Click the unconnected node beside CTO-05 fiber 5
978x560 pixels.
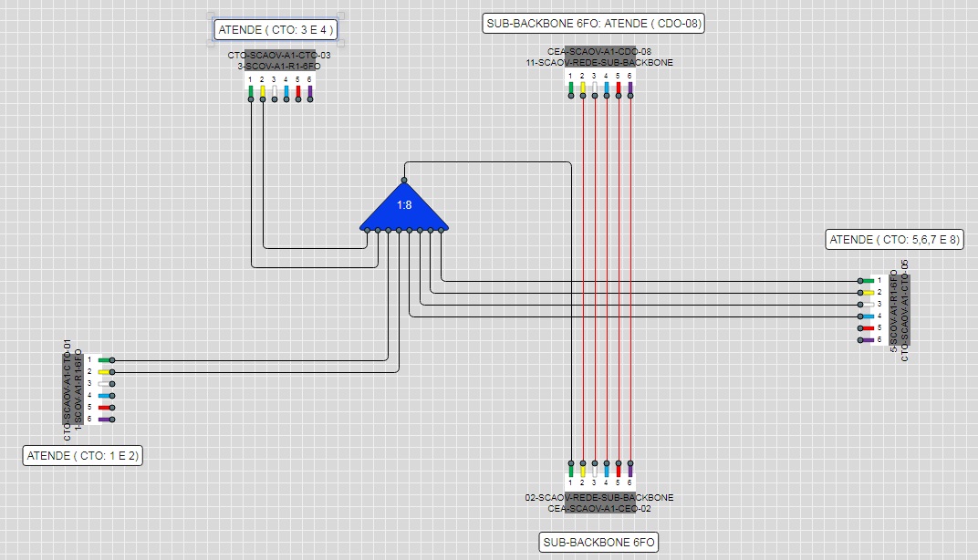(860, 328)
